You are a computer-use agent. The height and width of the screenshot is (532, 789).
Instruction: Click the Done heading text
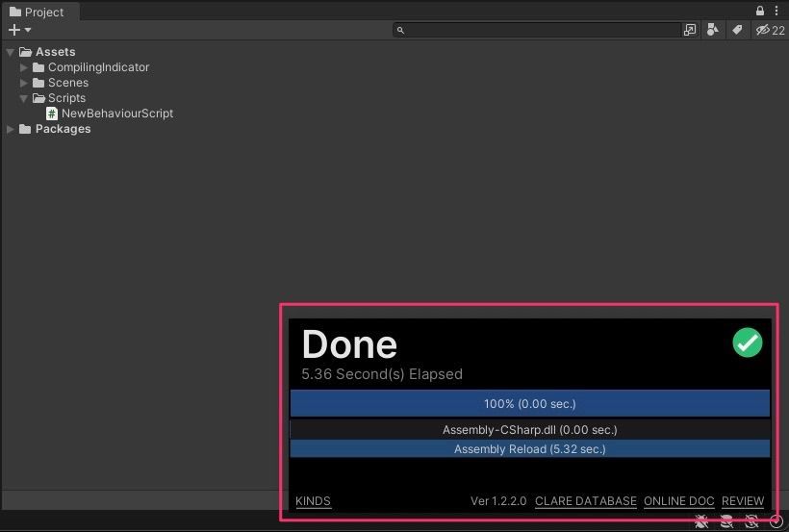point(349,344)
